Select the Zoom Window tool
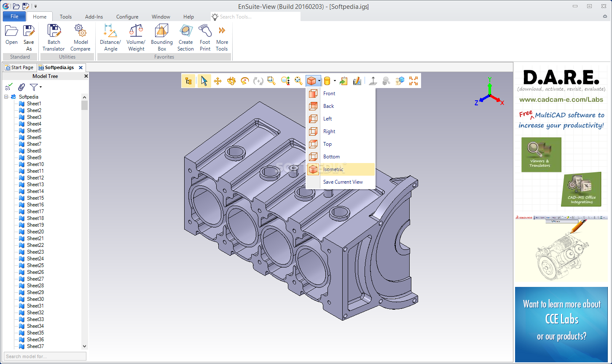Viewport: 612px width, 364px height. pyautogui.click(x=272, y=81)
